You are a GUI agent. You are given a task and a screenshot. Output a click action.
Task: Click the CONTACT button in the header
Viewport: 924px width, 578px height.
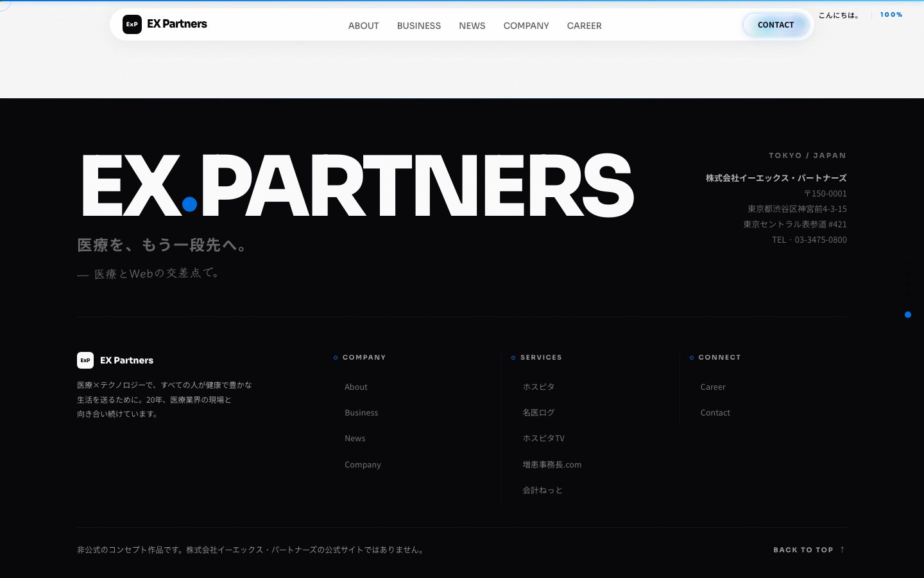coord(776,25)
